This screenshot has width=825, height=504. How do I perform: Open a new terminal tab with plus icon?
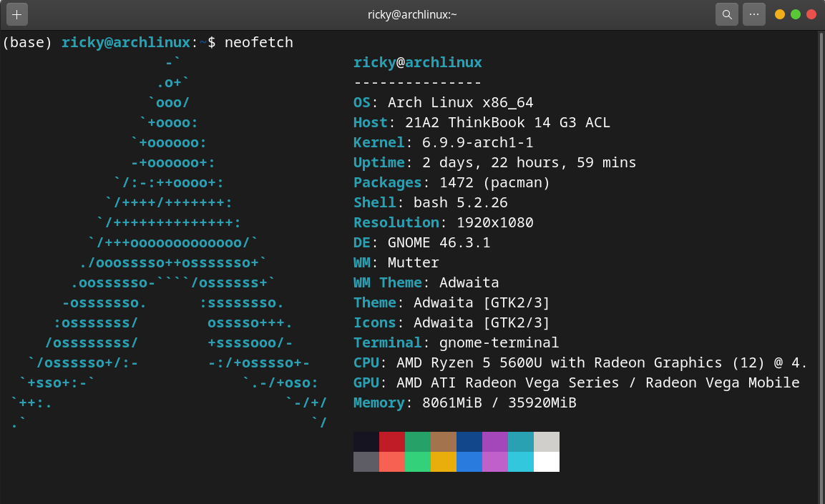point(16,14)
